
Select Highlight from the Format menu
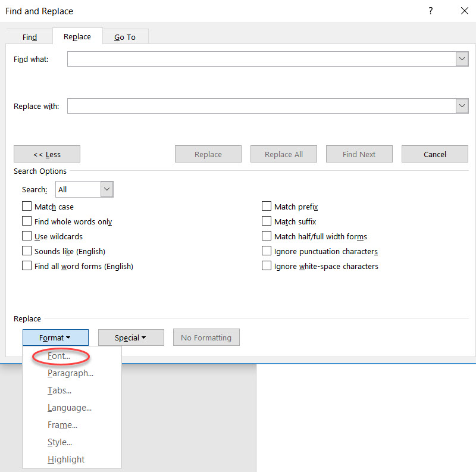pos(66,459)
